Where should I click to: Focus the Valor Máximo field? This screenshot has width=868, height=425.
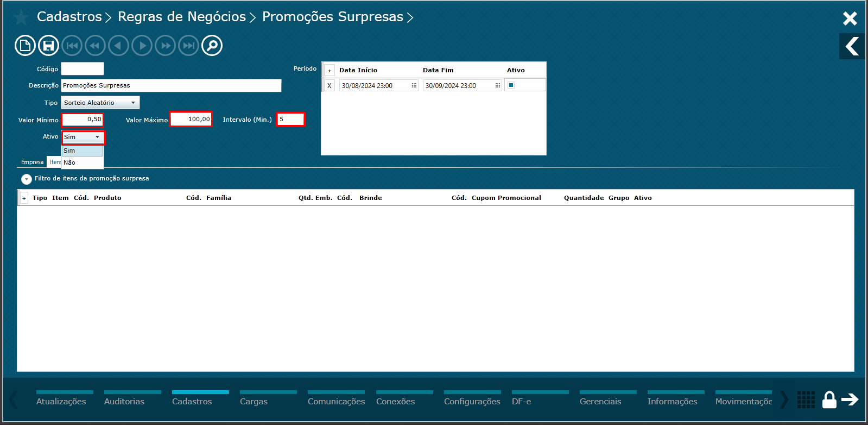[191, 120]
